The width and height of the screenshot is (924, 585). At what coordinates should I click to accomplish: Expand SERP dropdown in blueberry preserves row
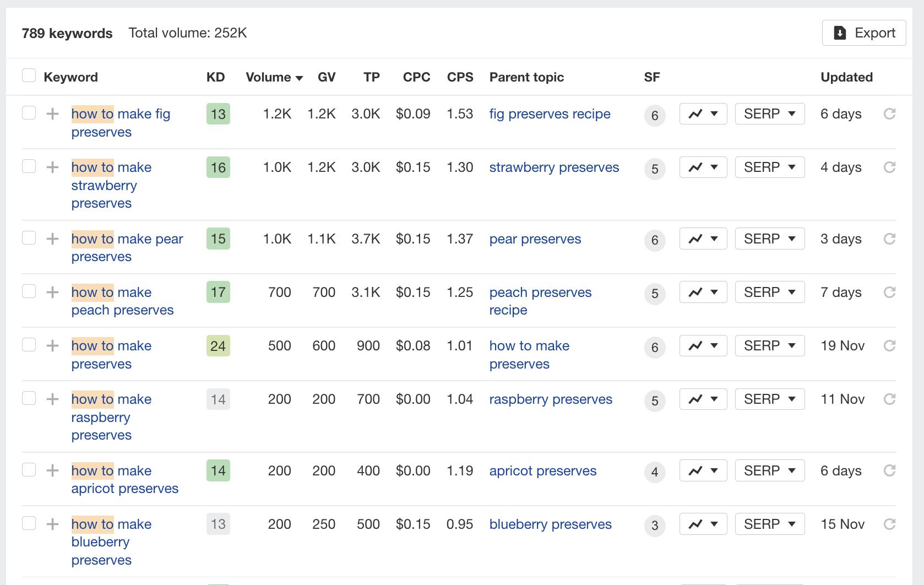coord(769,524)
